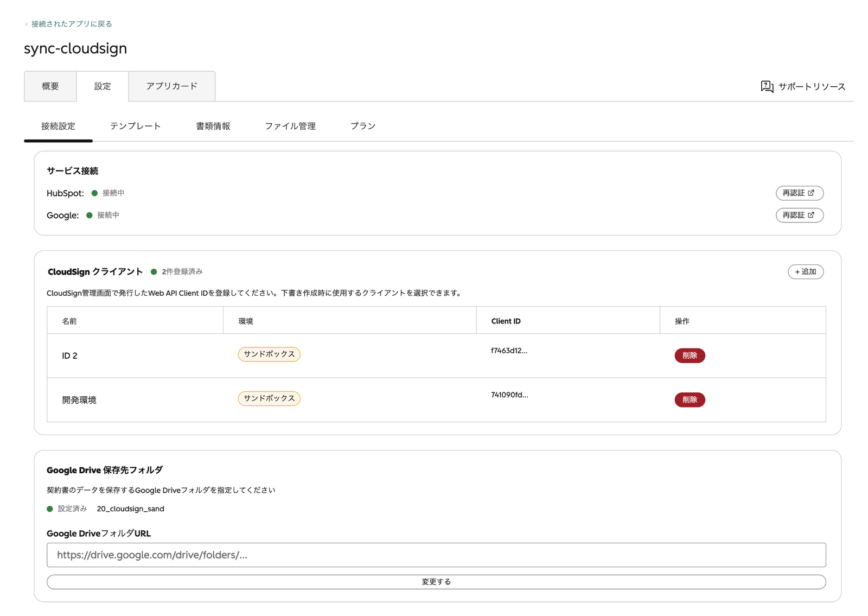Click the 20_cloudsign_sand folder name
868x616 pixels.
pos(130,509)
